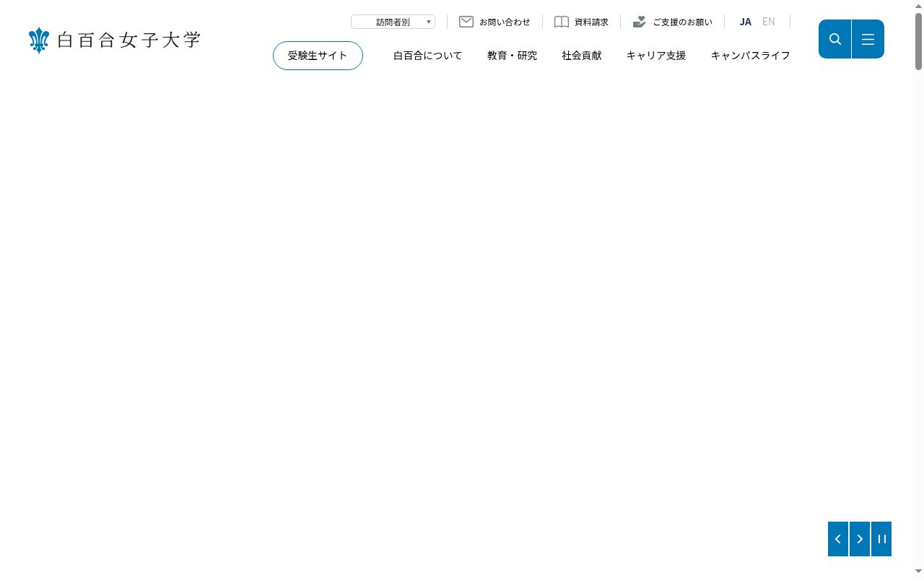
Task: Click the 白百合女子大学 fleur-de-lis logo
Action: pos(38,40)
